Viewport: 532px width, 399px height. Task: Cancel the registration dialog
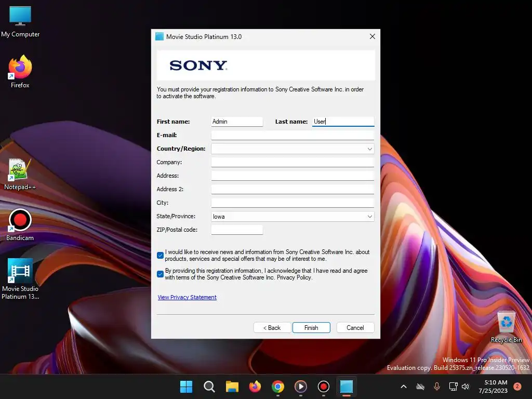point(355,328)
